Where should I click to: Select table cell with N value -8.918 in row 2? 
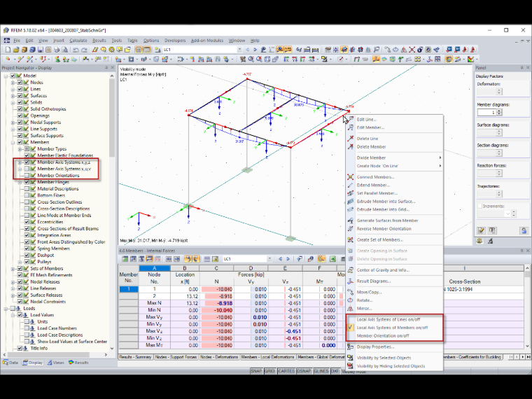click(216, 296)
